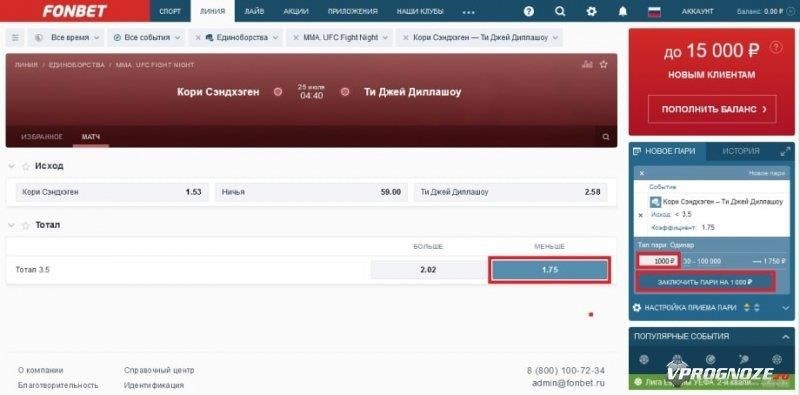
Task: Click the ЛИНИЯ breadcrumb in the match banner
Action: [x=26, y=65]
